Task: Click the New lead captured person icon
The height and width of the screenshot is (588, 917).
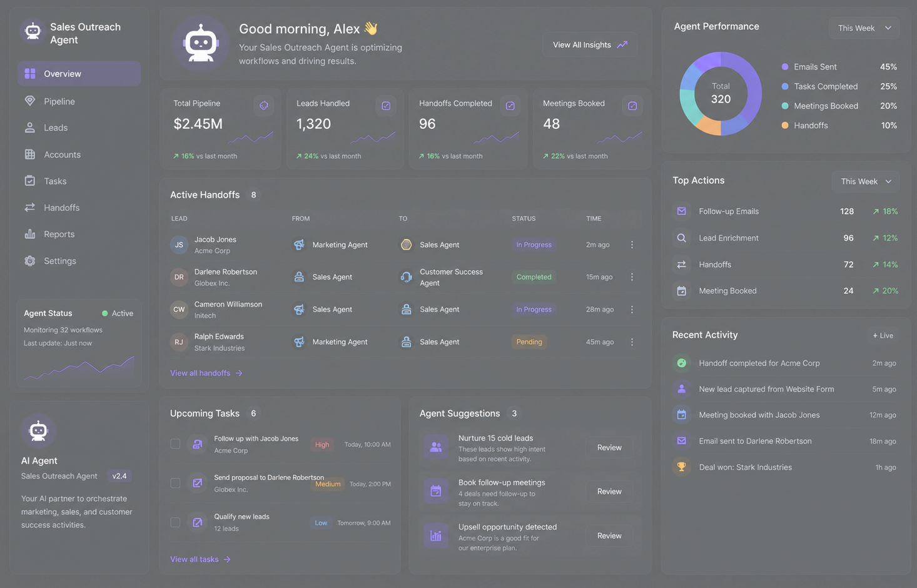Action: click(x=682, y=389)
